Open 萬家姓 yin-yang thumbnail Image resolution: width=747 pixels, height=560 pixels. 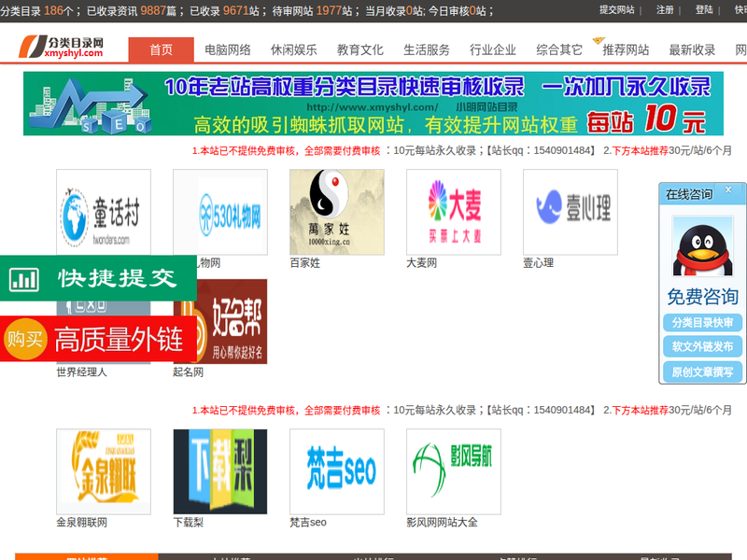(337, 212)
